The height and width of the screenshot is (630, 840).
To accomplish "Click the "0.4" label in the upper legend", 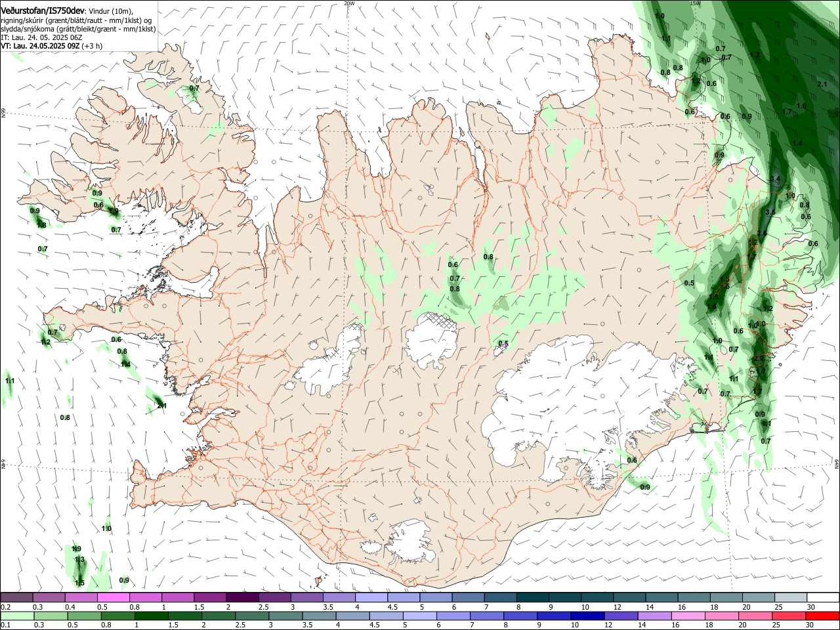I will pyautogui.click(x=70, y=607).
